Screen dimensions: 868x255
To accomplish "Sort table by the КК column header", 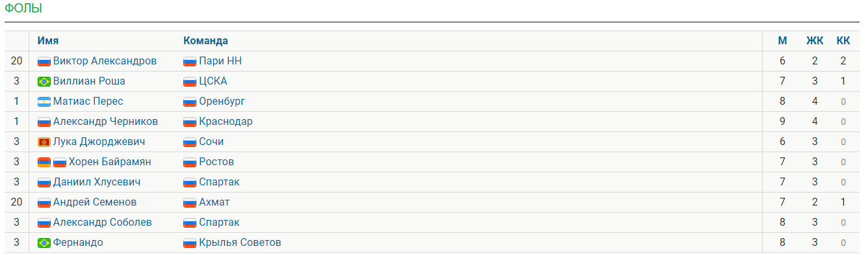I will point(843,41).
